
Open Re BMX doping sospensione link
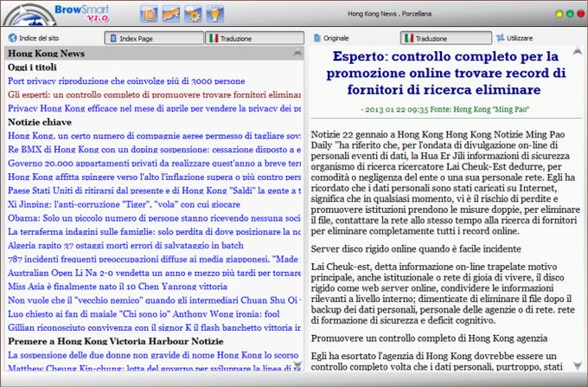coord(154,150)
